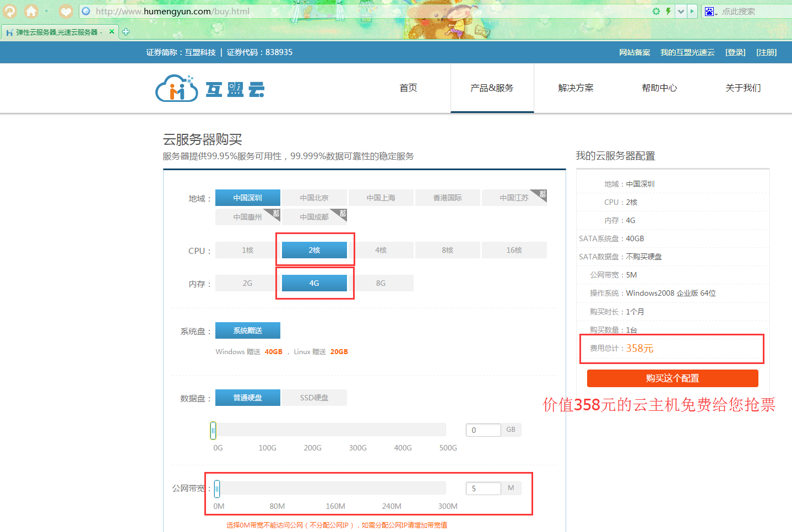Choose the 8G memory option
The height and width of the screenshot is (532, 792).
pos(381,283)
